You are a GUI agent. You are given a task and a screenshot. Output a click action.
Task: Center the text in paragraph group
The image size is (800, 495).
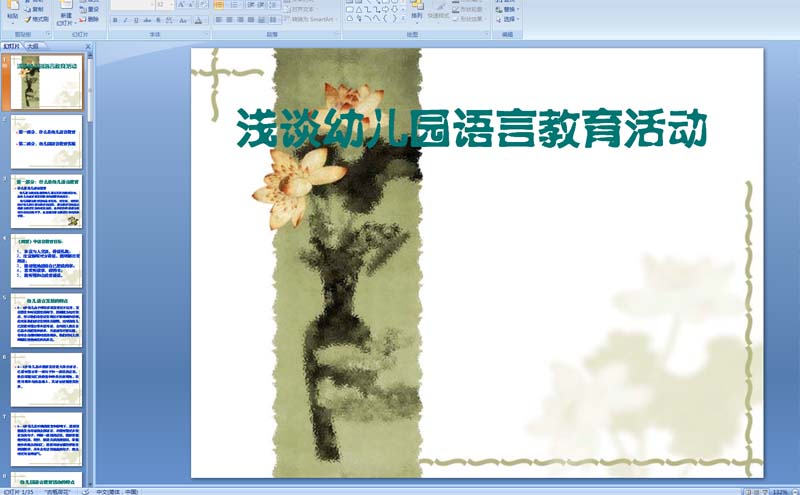(229, 20)
